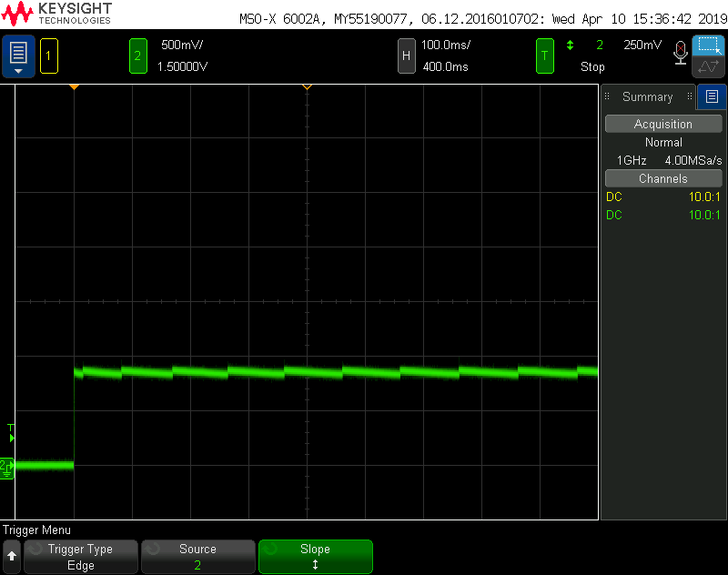
Task: Click the 1.50000V offset value
Action: coord(183,66)
